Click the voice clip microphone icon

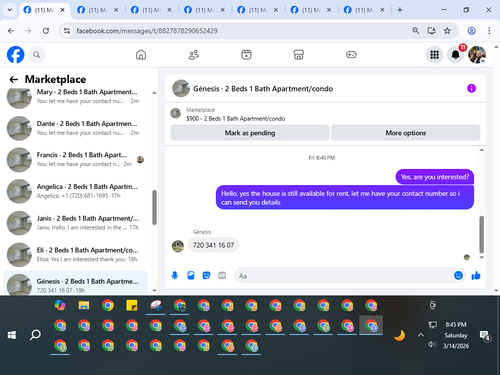point(175,275)
